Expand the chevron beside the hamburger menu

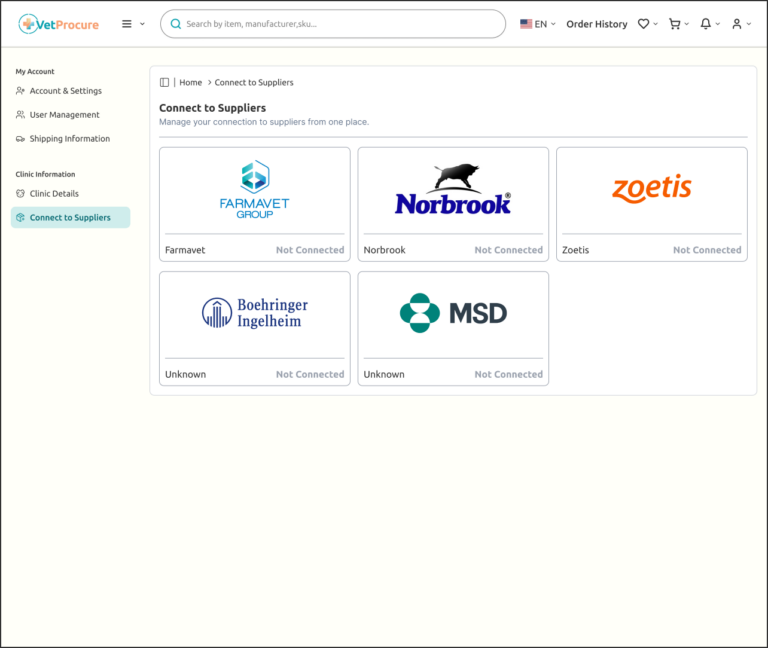point(143,24)
